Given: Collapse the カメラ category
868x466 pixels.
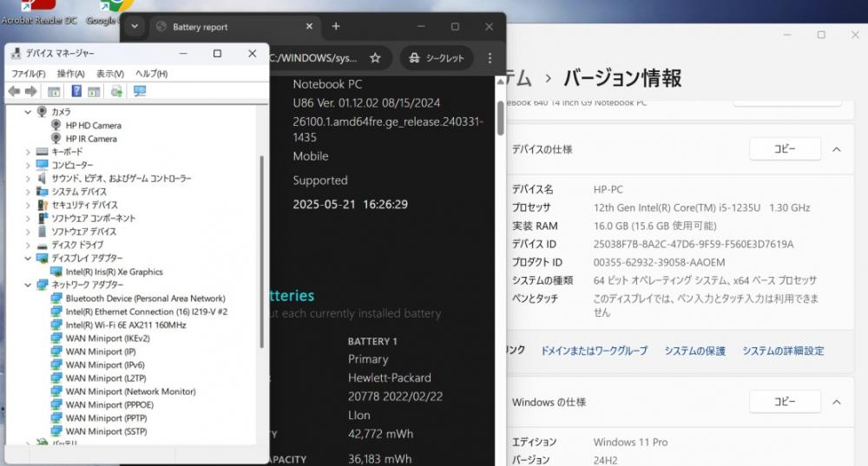Looking at the screenshot, I should (x=28, y=112).
